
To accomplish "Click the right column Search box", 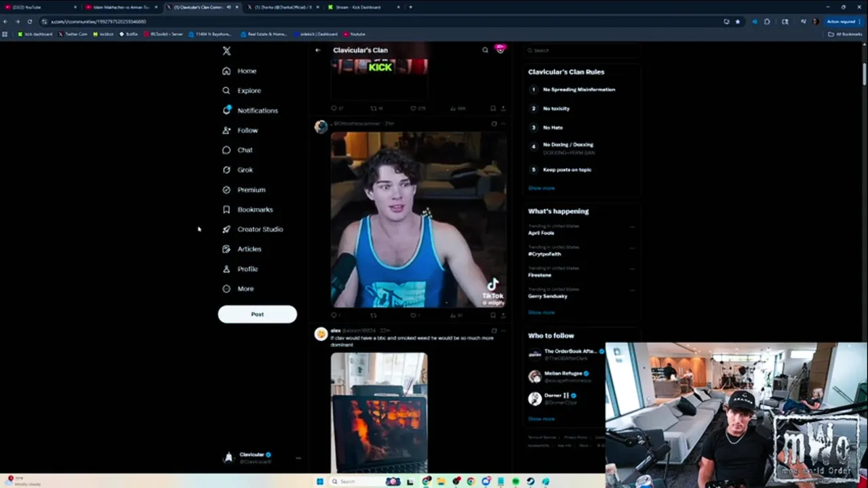I will (582, 50).
